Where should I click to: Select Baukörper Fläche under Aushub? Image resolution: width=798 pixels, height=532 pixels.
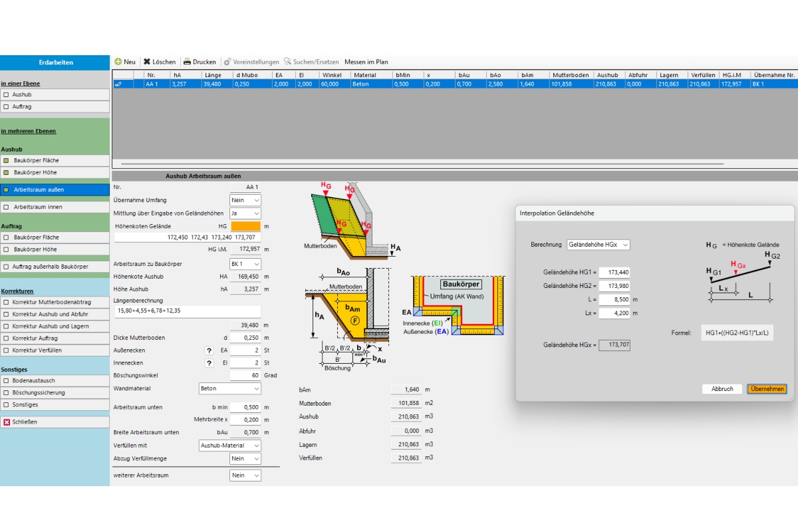tap(55, 161)
